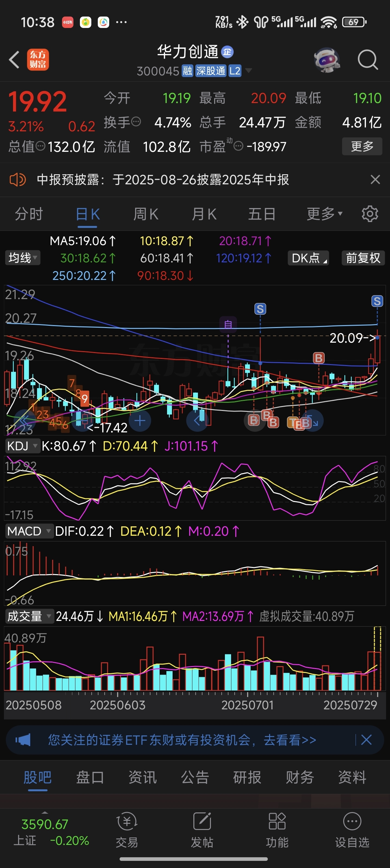Open the 发帖 post compose button
Screen dimensions: 390x868
(202, 830)
